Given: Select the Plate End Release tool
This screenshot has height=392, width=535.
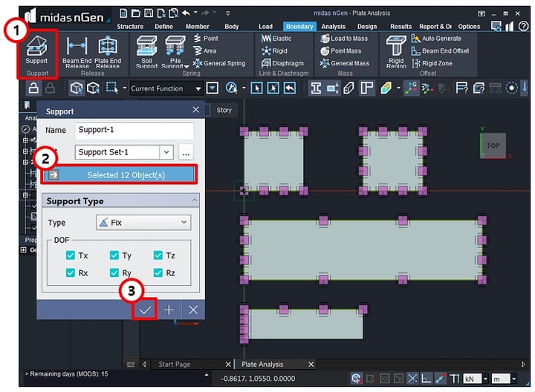Looking at the screenshot, I should tap(108, 52).
